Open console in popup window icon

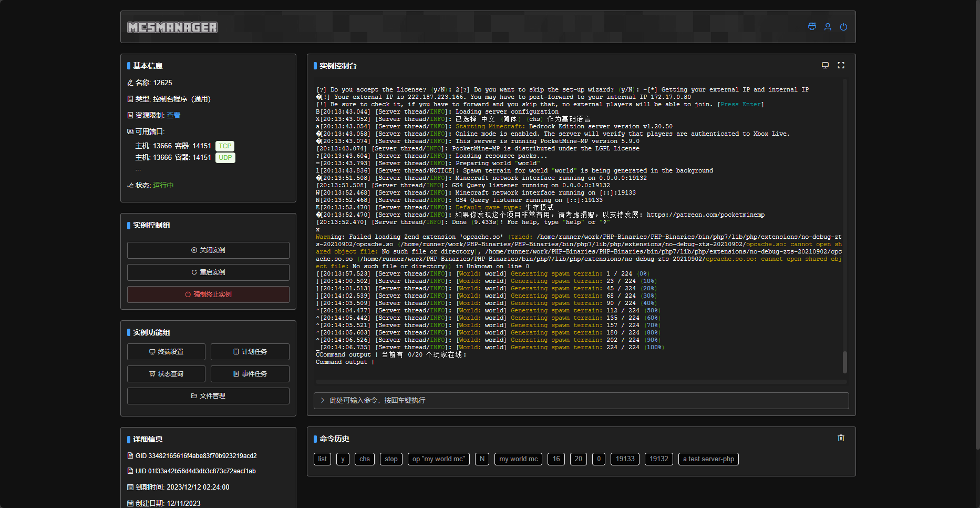point(825,65)
